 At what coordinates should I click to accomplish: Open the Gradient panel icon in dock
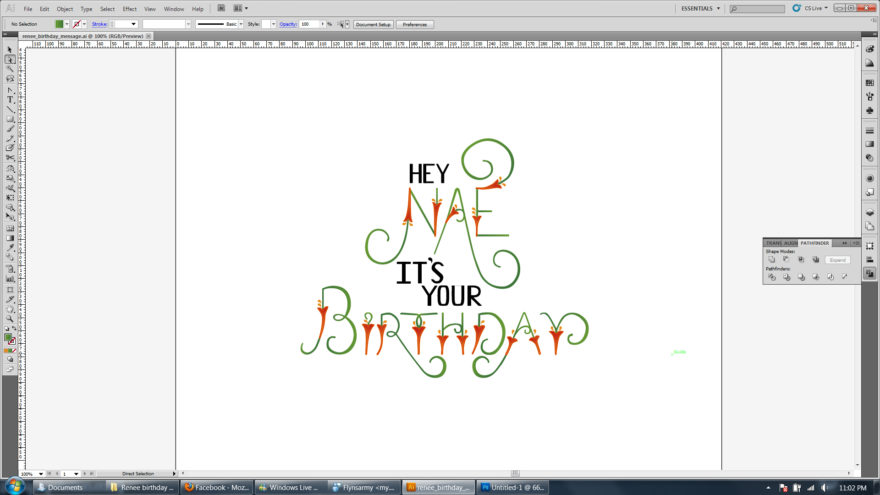(x=870, y=144)
